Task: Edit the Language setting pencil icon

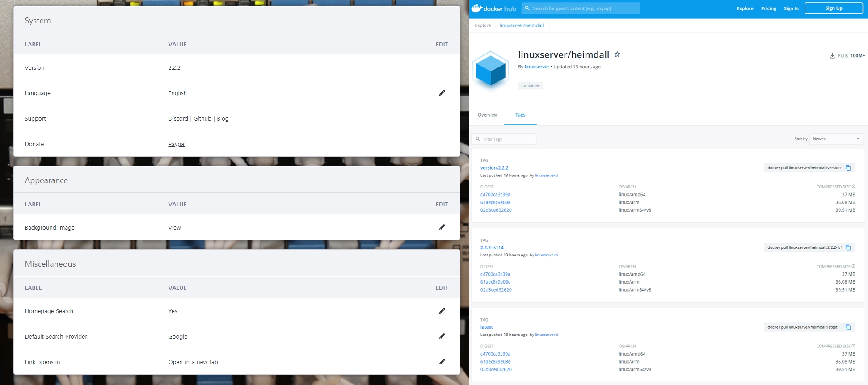Action: pos(442,93)
